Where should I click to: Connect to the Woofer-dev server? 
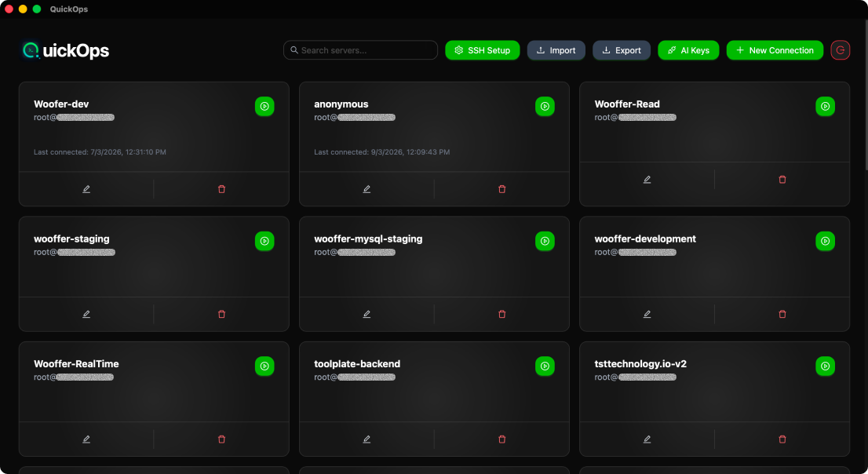click(x=264, y=106)
